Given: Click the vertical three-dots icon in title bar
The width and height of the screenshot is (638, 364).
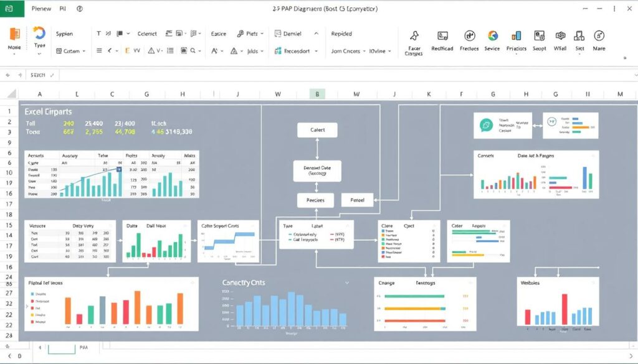Looking at the screenshot, I should click(x=614, y=9).
